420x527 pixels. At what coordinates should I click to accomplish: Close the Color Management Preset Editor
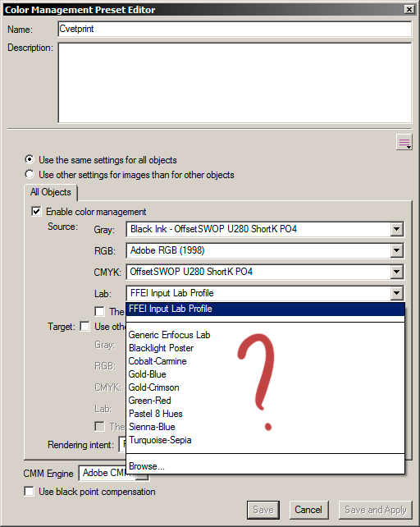(x=409, y=9)
